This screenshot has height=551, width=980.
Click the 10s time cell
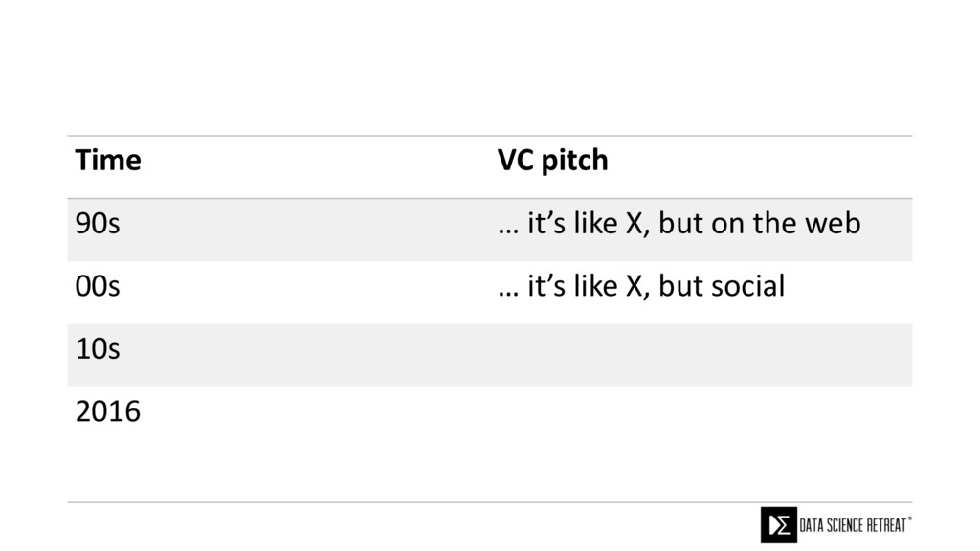pyautogui.click(x=98, y=349)
